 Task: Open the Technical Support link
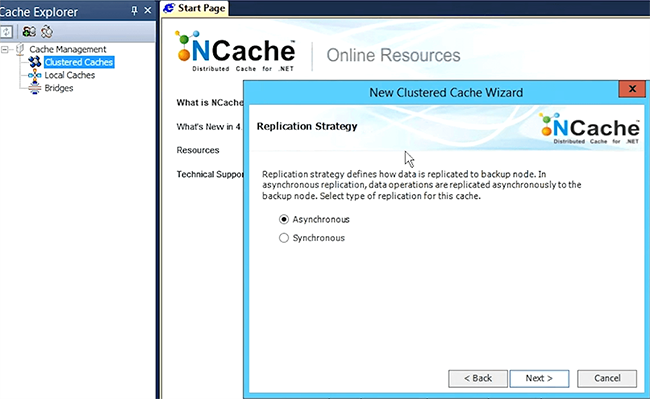tap(210, 174)
